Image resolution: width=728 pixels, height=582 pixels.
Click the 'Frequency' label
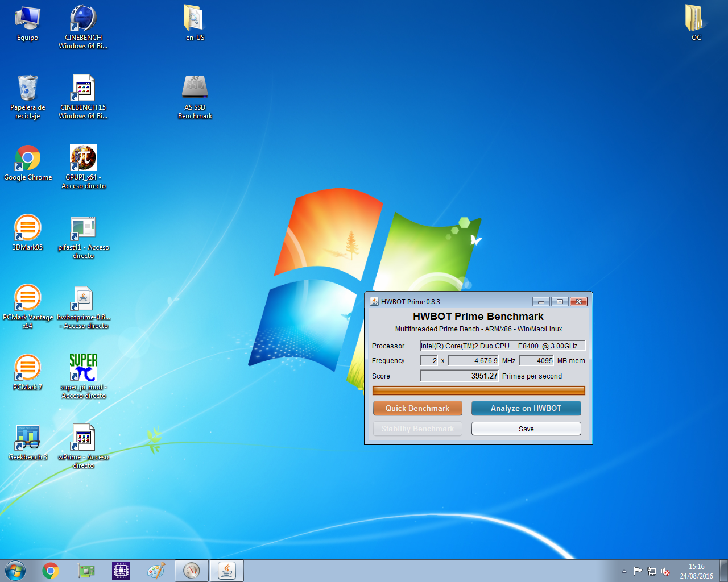(x=388, y=360)
